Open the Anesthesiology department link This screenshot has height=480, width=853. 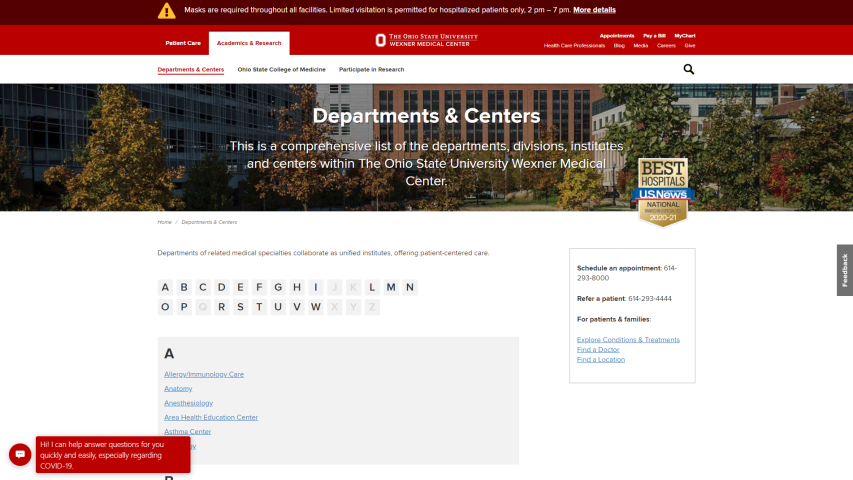click(188, 403)
